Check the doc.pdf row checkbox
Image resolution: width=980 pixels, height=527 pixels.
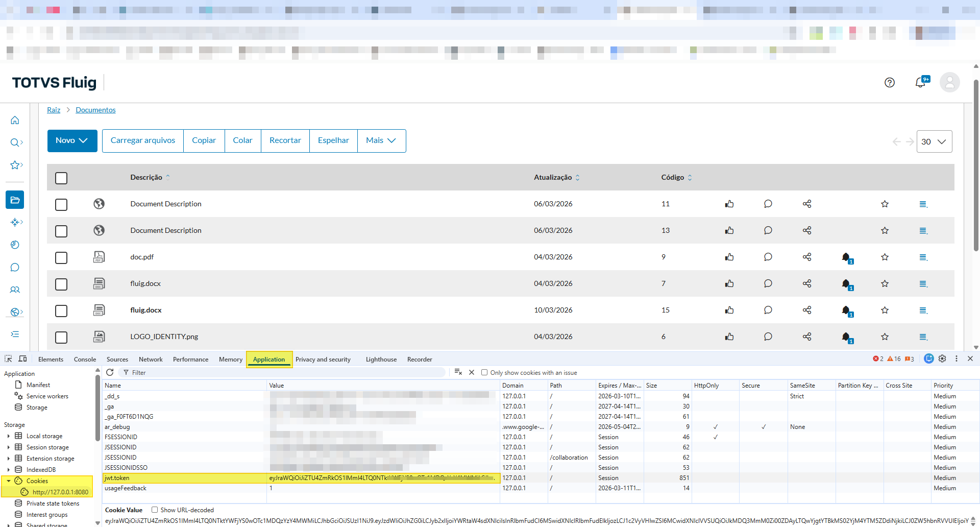pos(61,257)
